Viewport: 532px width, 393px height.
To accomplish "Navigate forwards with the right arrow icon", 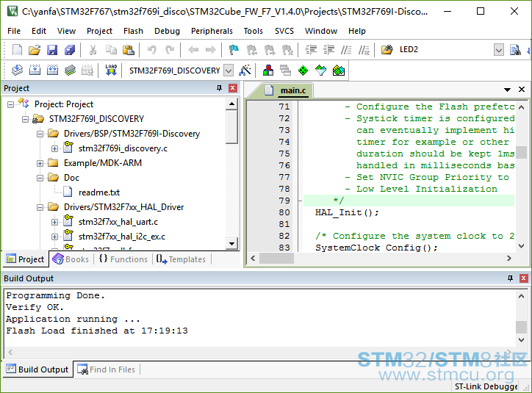I will (x=211, y=50).
